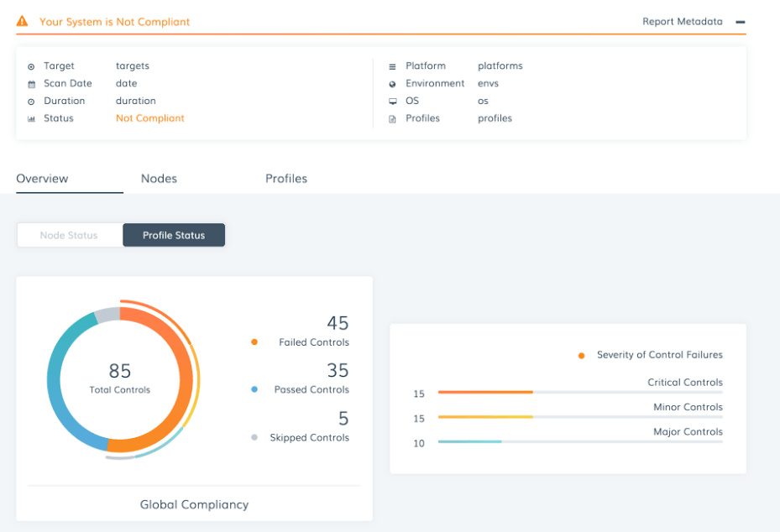
Task: Click the 85 Total Controls donut center
Action: 120,377
